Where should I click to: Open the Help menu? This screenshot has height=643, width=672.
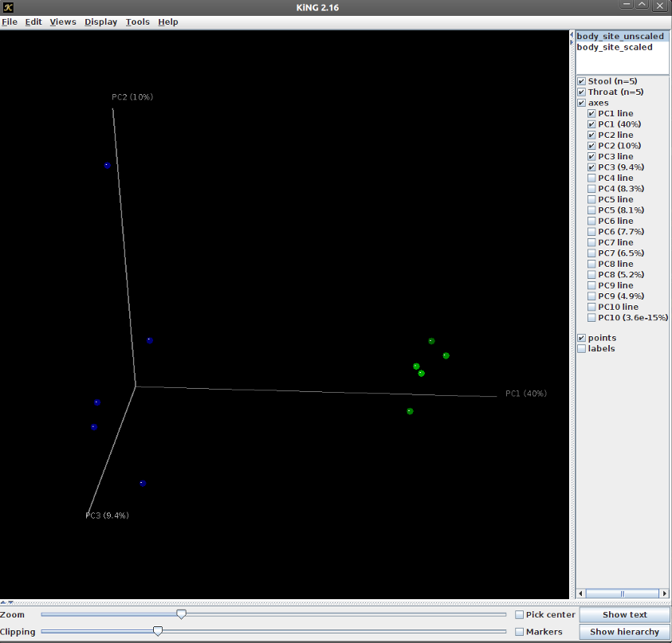click(168, 22)
